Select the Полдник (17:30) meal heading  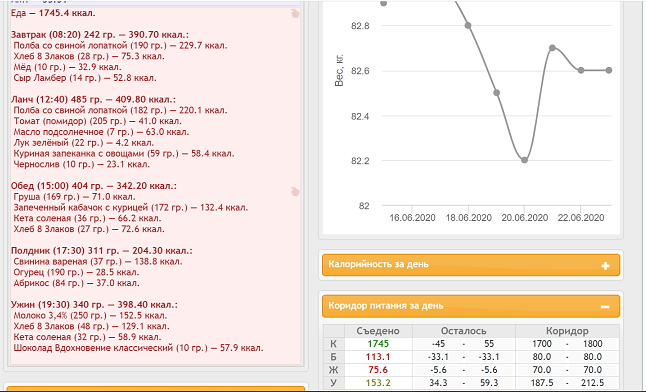click(102, 251)
